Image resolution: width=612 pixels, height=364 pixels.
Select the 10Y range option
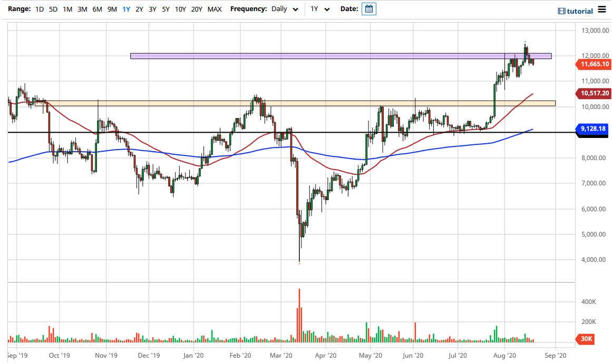(x=180, y=9)
